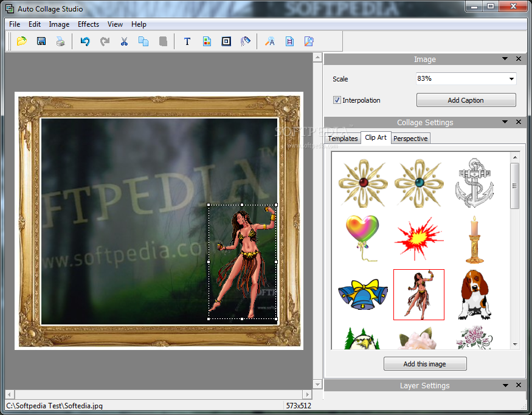This screenshot has width=532, height=415.
Task: Click clip art list scroll down arrow
Action: click(x=515, y=345)
